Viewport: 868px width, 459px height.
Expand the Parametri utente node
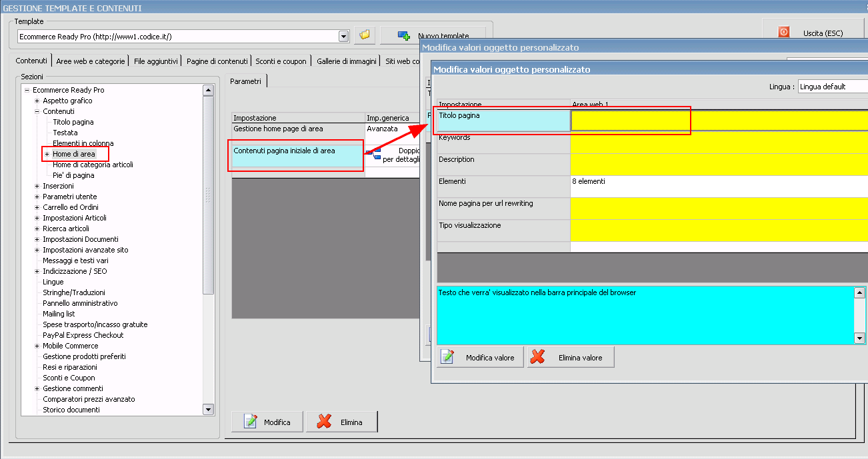click(x=37, y=197)
